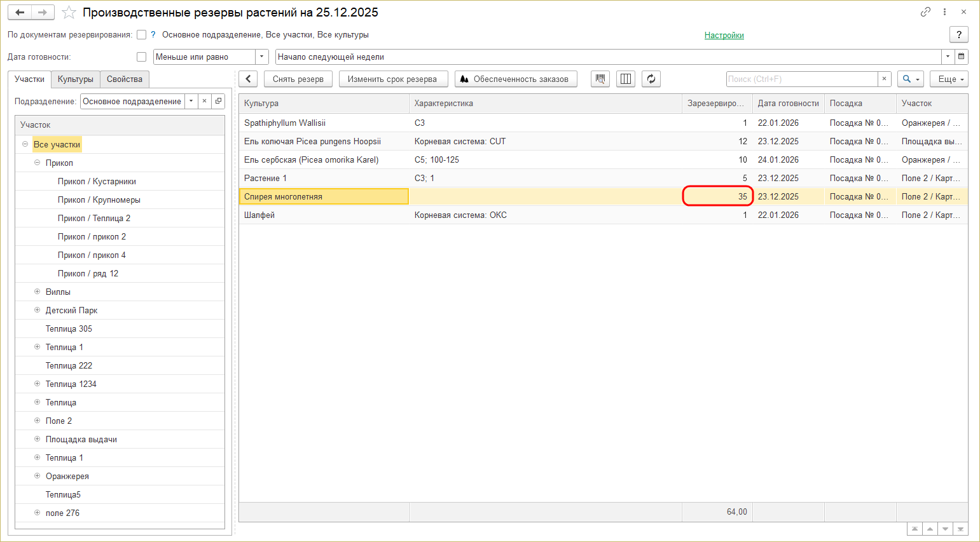980x542 pixels.
Task: Click the Снять резерв button
Action: click(x=298, y=79)
